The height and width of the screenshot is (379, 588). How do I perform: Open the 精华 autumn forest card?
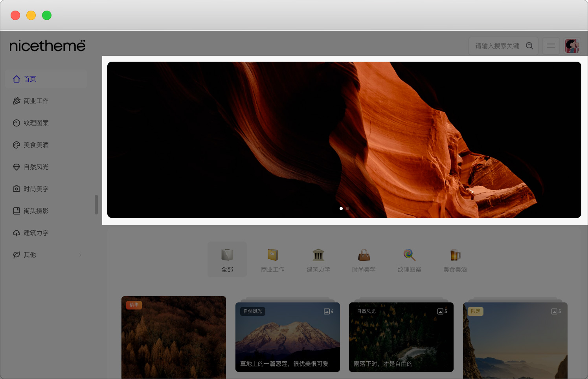click(174, 338)
